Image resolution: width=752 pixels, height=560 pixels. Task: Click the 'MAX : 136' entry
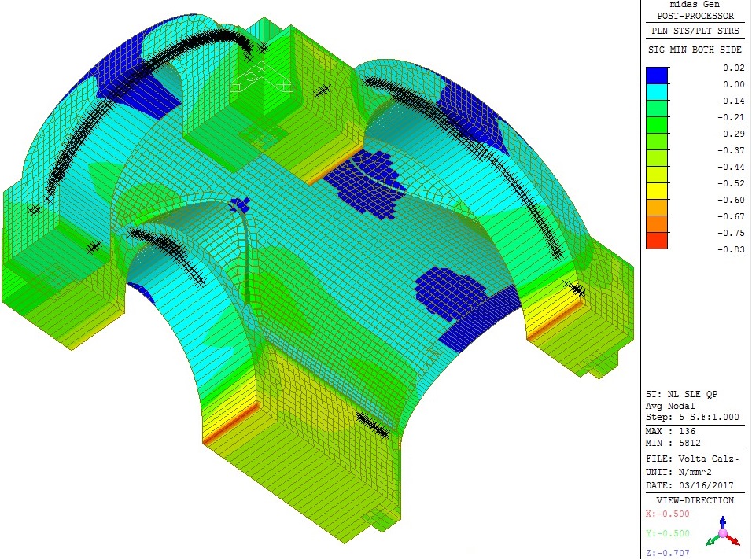[x=670, y=431]
